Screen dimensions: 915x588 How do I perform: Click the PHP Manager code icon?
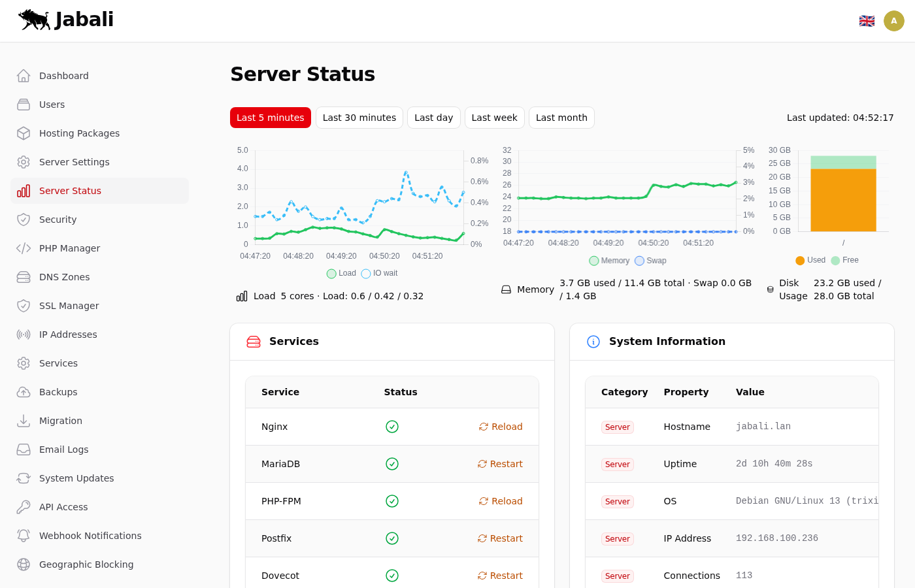click(x=24, y=248)
